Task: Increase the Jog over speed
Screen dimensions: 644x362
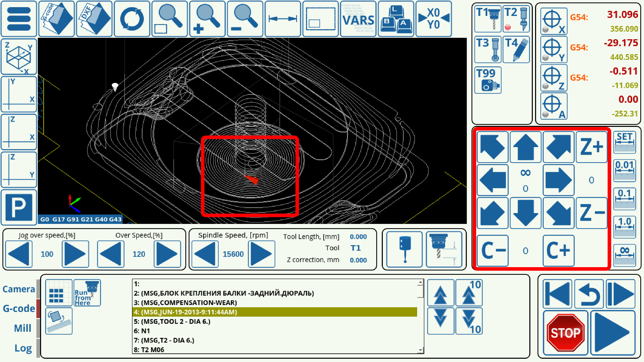Action: click(x=75, y=254)
